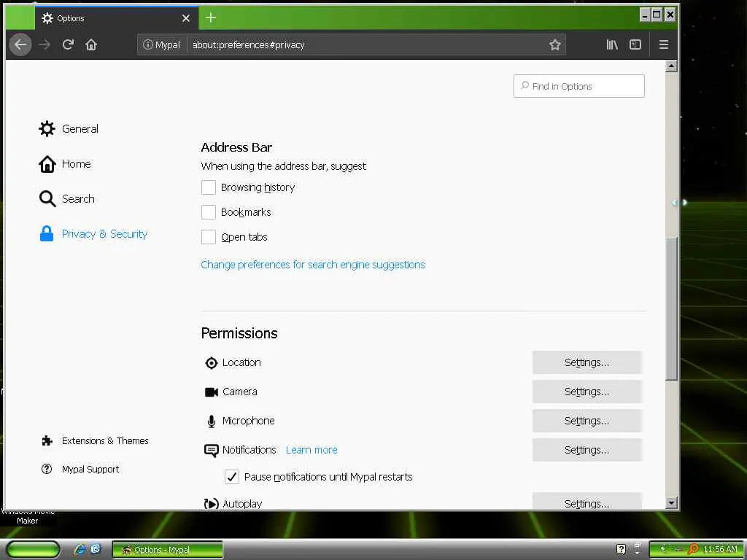Image resolution: width=747 pixels, height=560 pixels.
Task: Click the Permissions section heading
Action: click(239, 332)
